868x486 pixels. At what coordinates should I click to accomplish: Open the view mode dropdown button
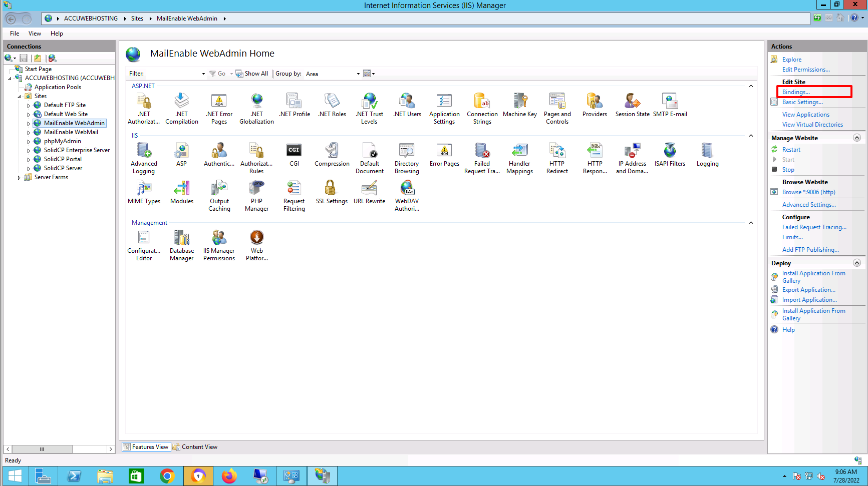tap(369, 74)
